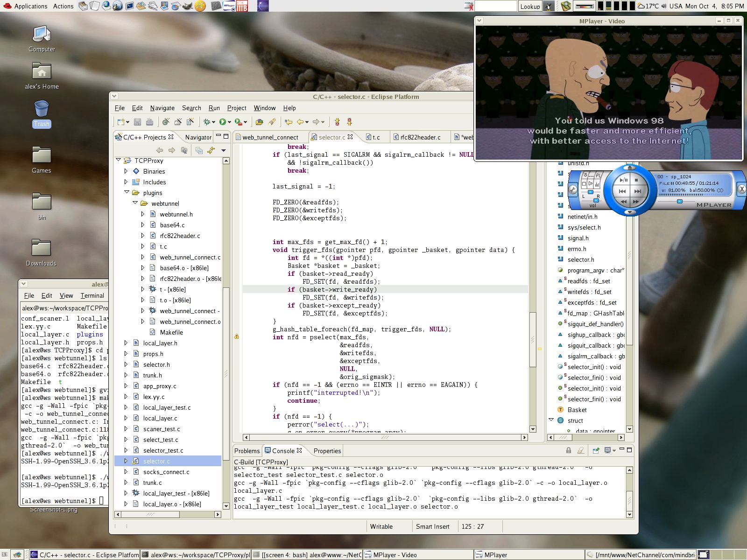Click Collapse All icon in Projects view

point(199,150)
